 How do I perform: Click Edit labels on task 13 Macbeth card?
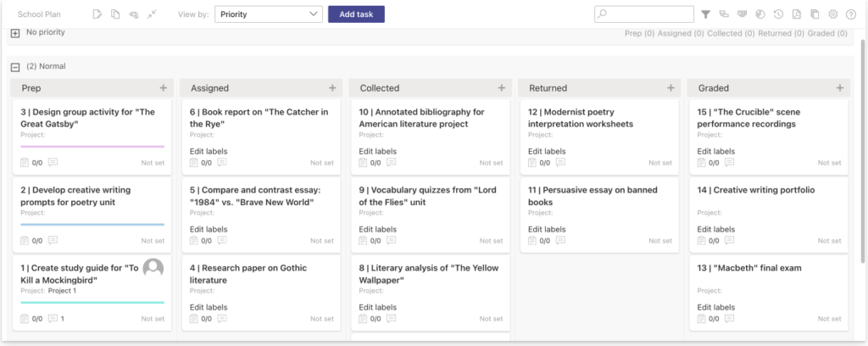pos(715,307)
